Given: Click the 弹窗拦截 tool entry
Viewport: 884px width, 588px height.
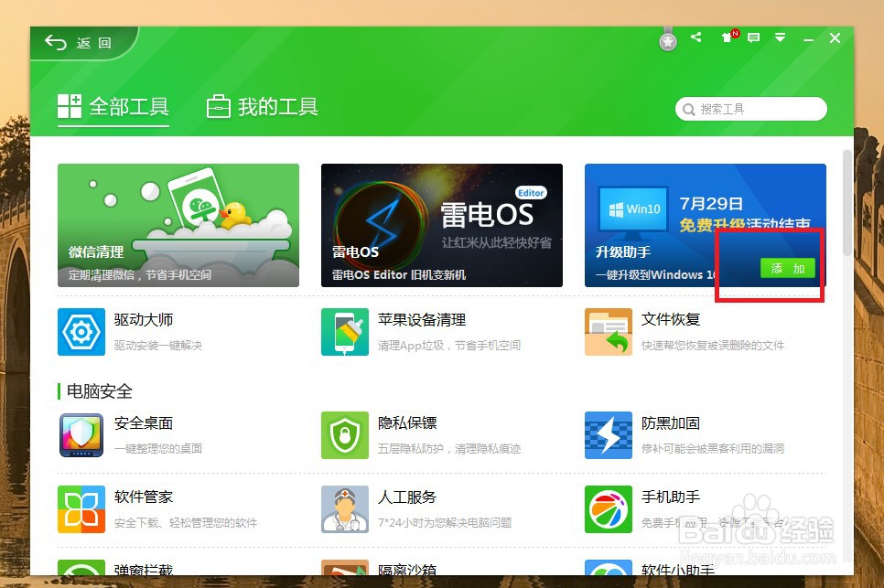Looking at the screenshot, I should [115, 568].
